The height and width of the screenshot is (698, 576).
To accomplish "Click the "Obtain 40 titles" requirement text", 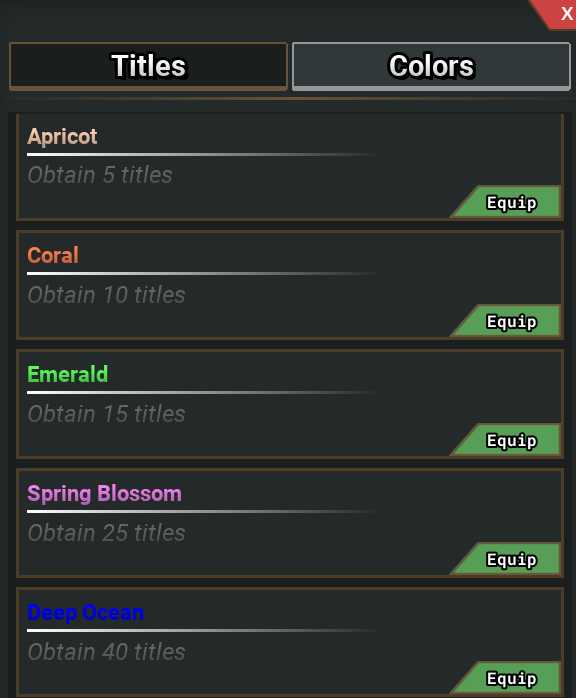I will [x=106, y=651].
